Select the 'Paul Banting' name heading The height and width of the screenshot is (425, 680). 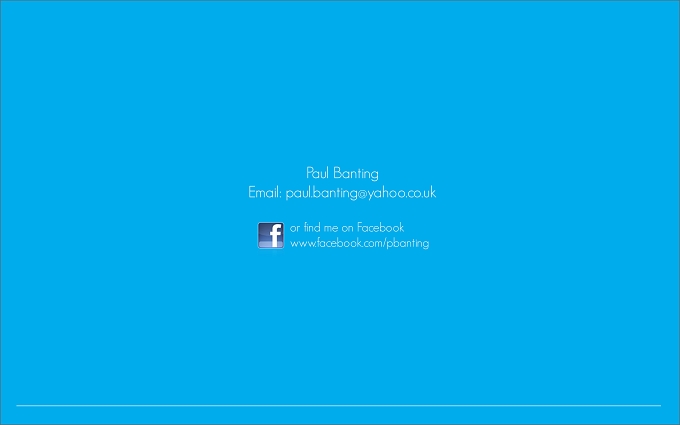pos(342,173)
